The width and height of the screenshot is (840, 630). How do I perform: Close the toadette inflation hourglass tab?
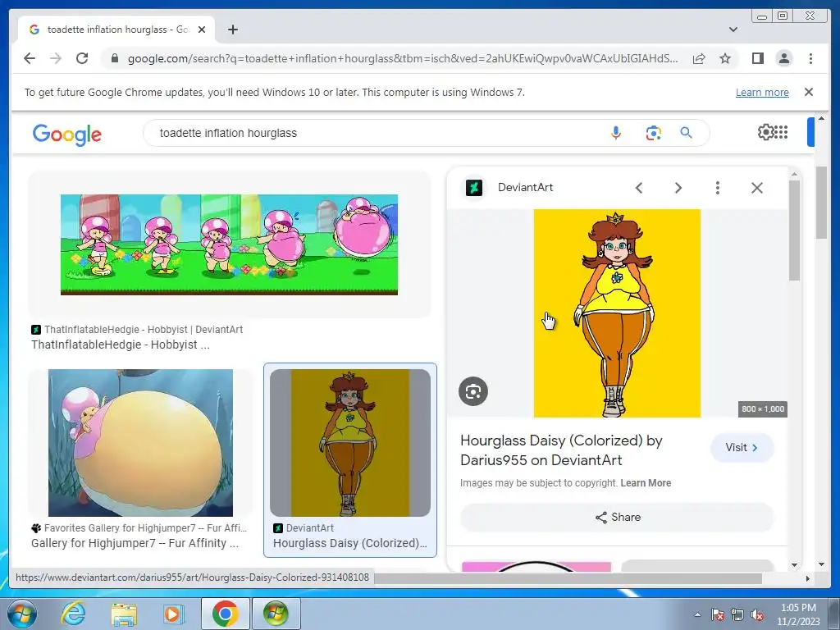pyautogui.click(x=202, y=30)
